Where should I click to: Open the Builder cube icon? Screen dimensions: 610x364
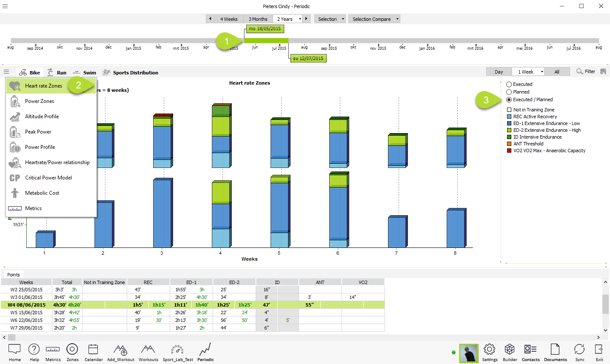[x=510, y=350]
